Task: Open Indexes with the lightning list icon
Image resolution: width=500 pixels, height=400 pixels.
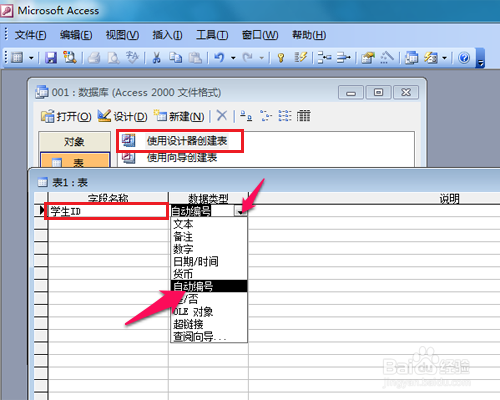Action: click(x=300, y=57)
